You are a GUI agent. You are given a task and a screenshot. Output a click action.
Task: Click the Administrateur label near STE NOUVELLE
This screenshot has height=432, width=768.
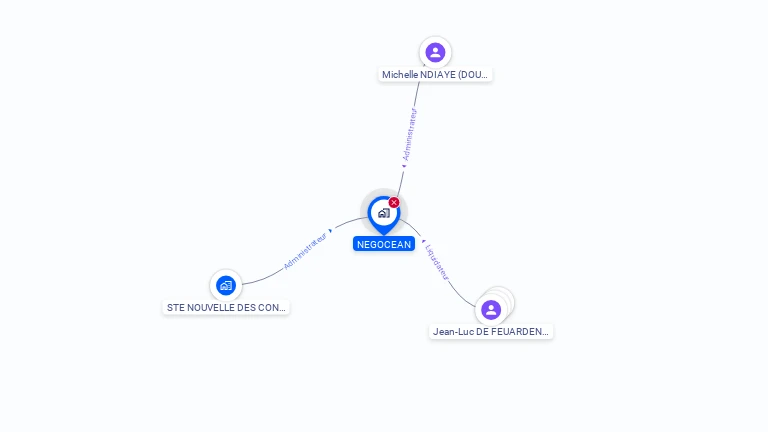304,251
